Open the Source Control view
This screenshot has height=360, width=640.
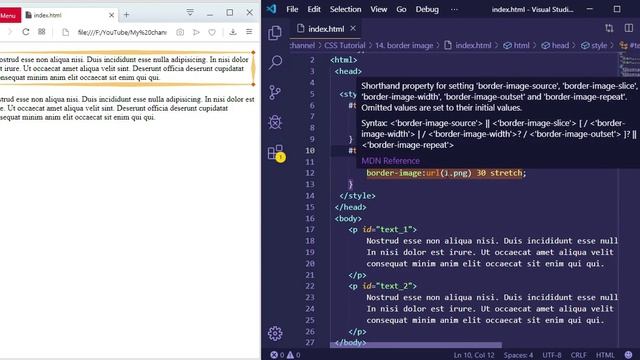(x=275, y=92)
